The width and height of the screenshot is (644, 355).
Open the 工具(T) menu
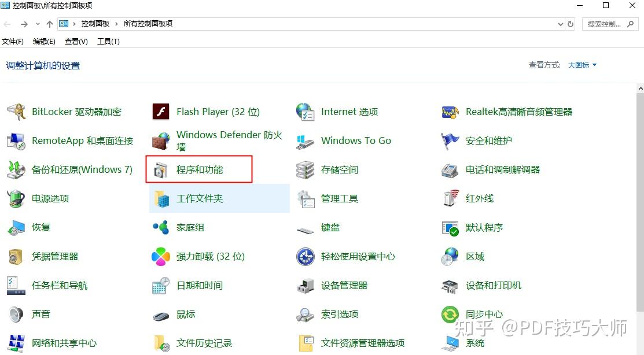click(x=108, y=42)
